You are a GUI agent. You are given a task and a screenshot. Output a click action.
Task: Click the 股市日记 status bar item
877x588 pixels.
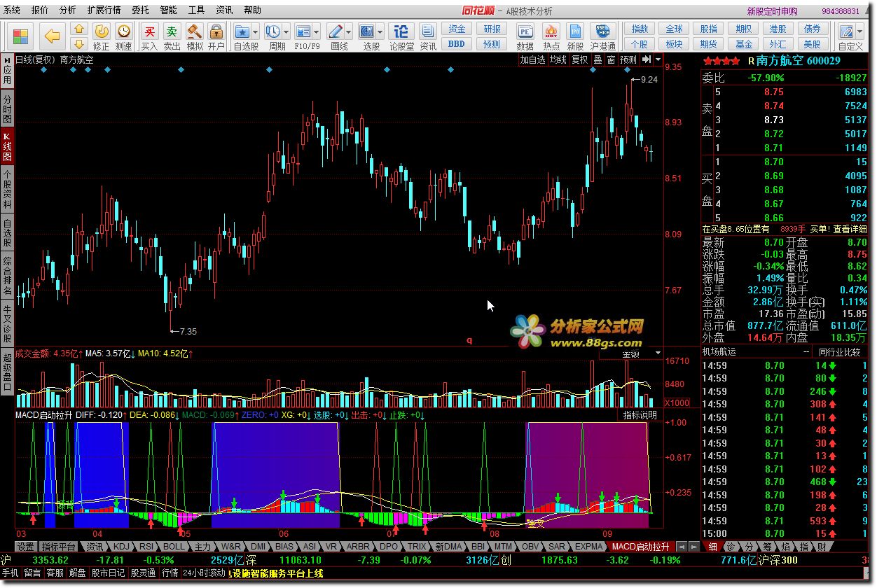coord(109,573)
